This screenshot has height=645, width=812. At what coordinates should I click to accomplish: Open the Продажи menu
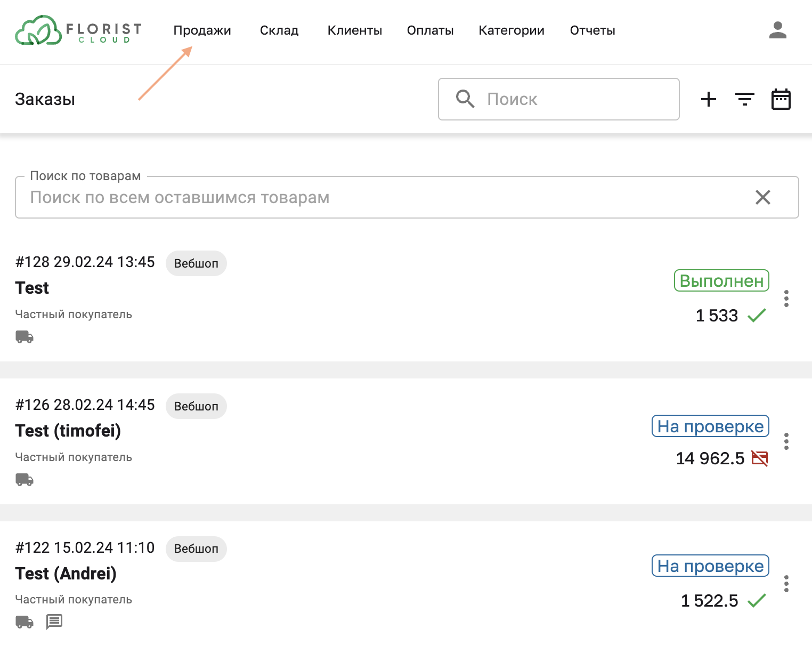click(202, 30)
